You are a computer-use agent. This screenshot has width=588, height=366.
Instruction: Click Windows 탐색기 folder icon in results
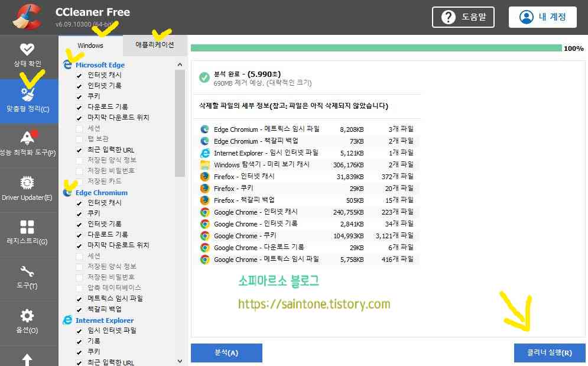[x=204, y=165]
